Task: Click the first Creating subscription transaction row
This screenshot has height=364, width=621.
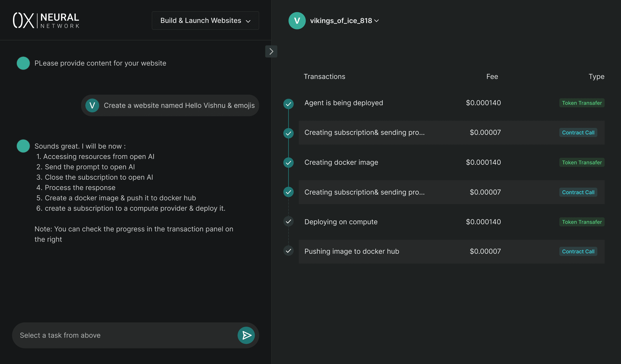Action: click(419, 133)
